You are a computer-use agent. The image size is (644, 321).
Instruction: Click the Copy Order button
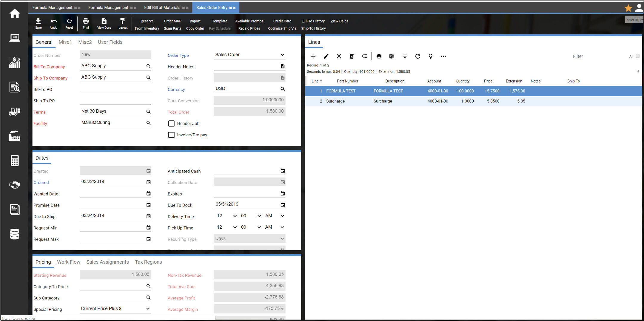pos(195,28)
